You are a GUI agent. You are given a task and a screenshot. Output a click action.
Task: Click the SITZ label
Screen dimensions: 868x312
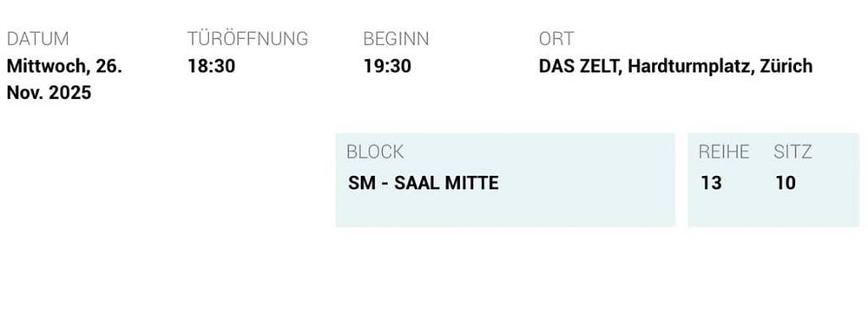point(792,152)
